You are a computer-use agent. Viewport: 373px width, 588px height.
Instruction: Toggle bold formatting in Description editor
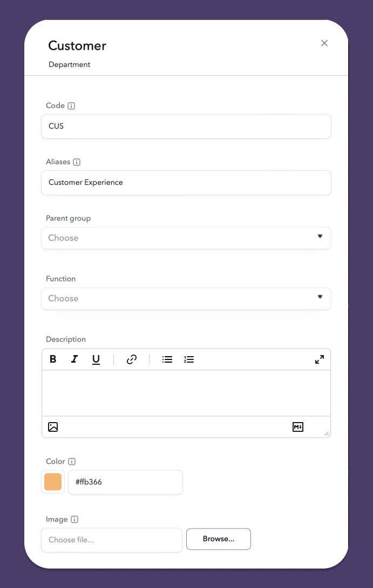53,359
